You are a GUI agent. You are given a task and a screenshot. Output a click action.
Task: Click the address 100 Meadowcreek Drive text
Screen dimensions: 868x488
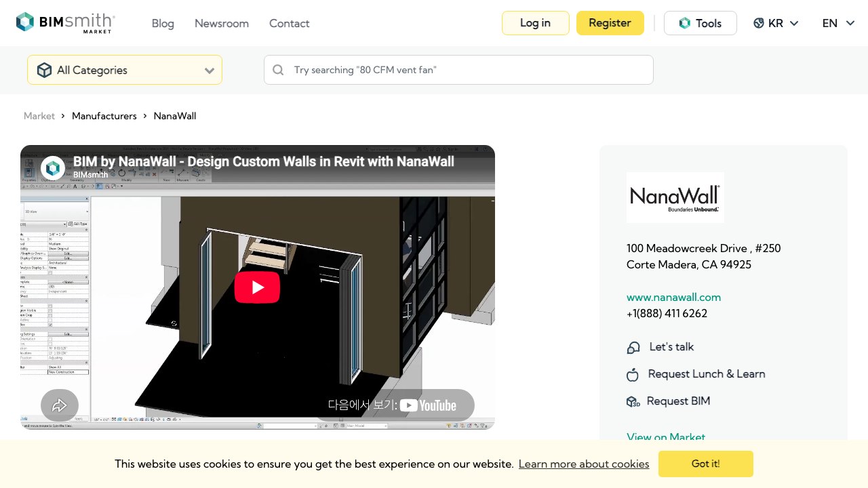(704, 248)
